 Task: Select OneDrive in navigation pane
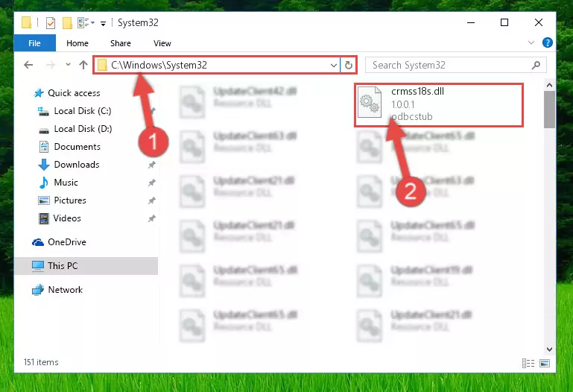click(67, 242)
